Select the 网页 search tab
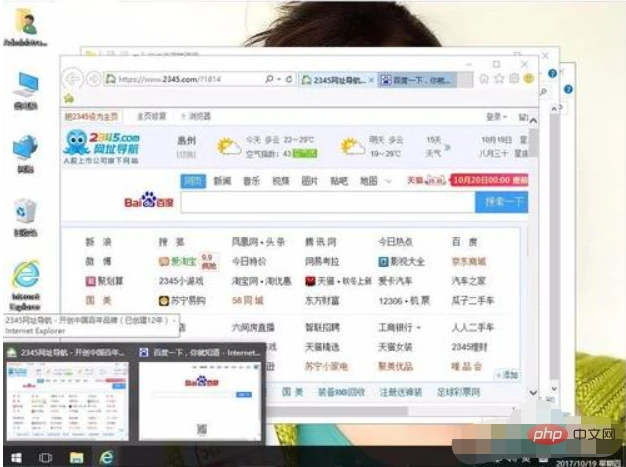The width and height of the screenshot is (626, 467). [x=193, y=181]
